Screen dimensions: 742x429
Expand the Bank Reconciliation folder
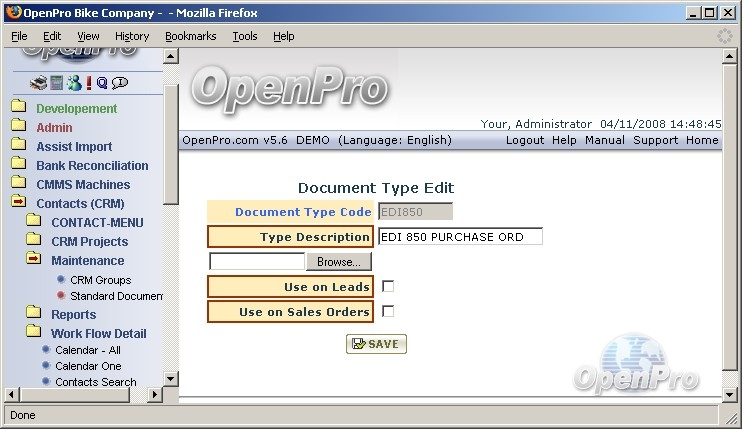[x=18, y=166]
